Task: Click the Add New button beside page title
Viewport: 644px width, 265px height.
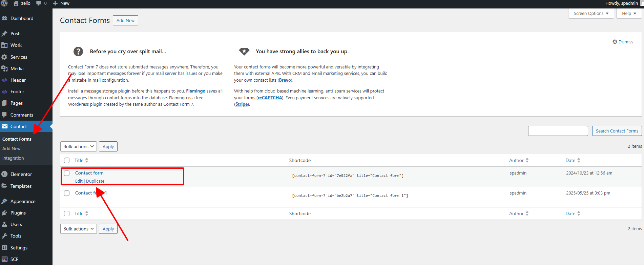Action: pyautogui.click(x=125, y=20)
